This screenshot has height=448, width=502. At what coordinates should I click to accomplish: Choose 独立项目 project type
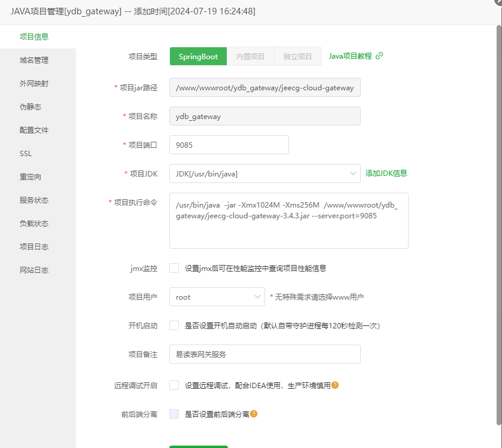(x=298, y=56)
